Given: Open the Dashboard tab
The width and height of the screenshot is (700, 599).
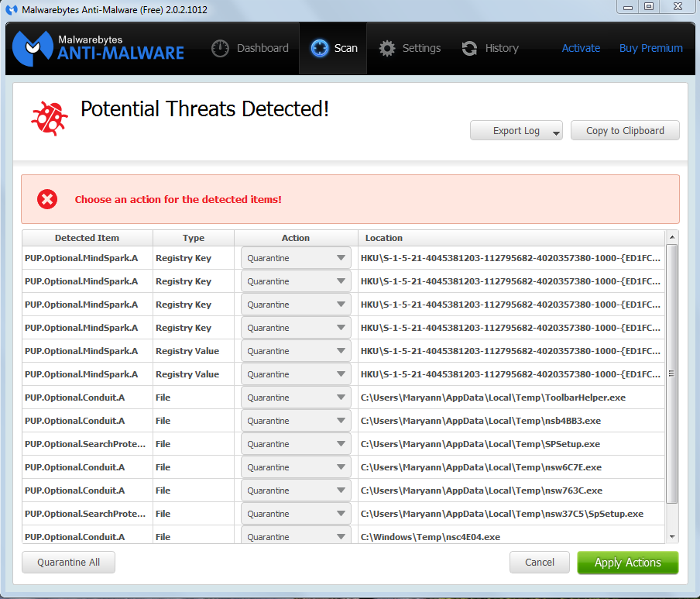Looking at the screenshot, I should [x=250, y=48].
